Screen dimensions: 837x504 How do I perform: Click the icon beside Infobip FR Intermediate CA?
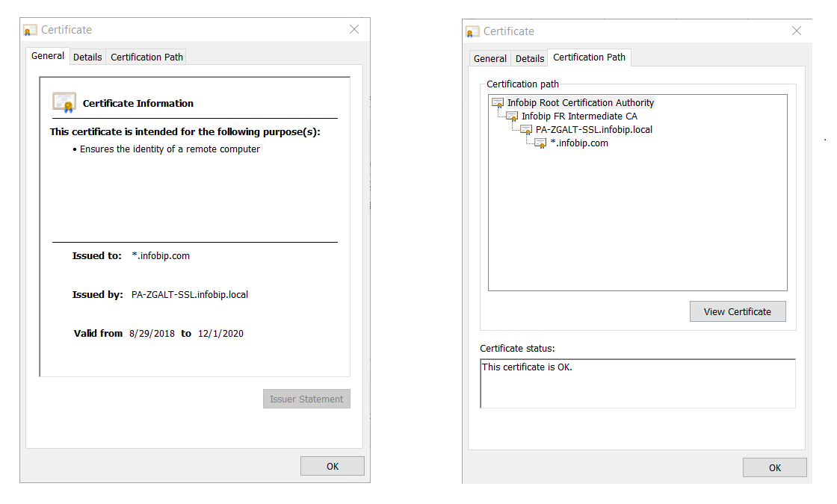click(512, 116)
